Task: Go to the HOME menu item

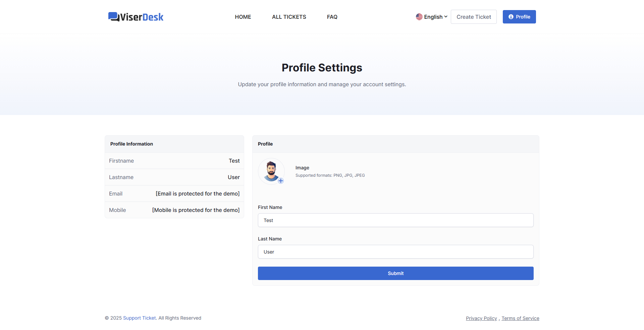Action: point(243,17)
